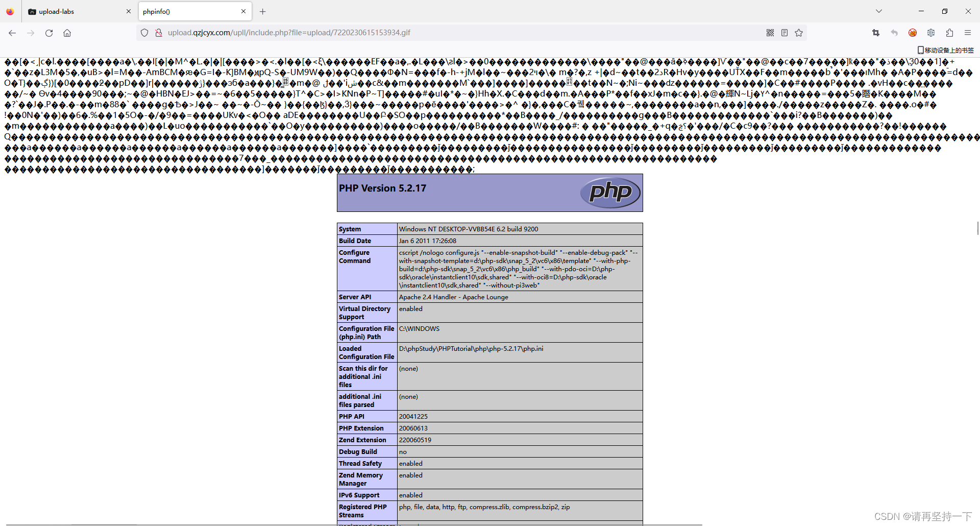Click the '220060519' value

(x=415, y=440)
